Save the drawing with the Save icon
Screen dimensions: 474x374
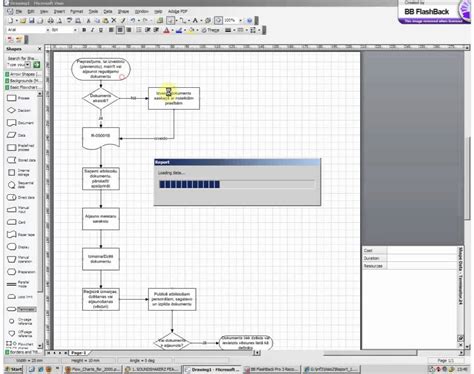(x=32, y=21)
